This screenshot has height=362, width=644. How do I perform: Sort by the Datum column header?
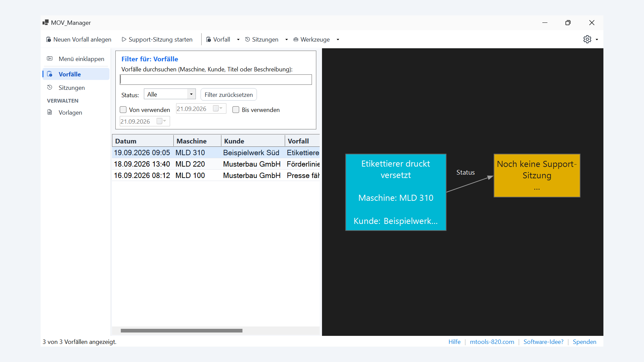[143, 141]
